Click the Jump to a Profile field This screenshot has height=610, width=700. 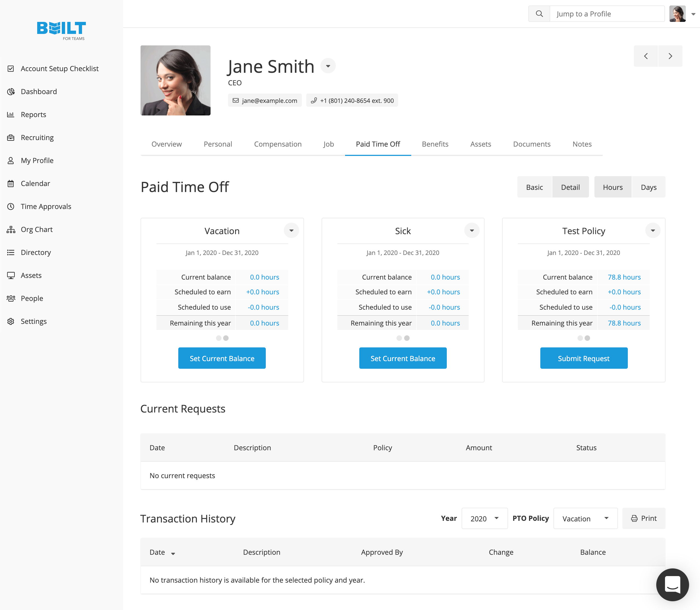[607, 14]
